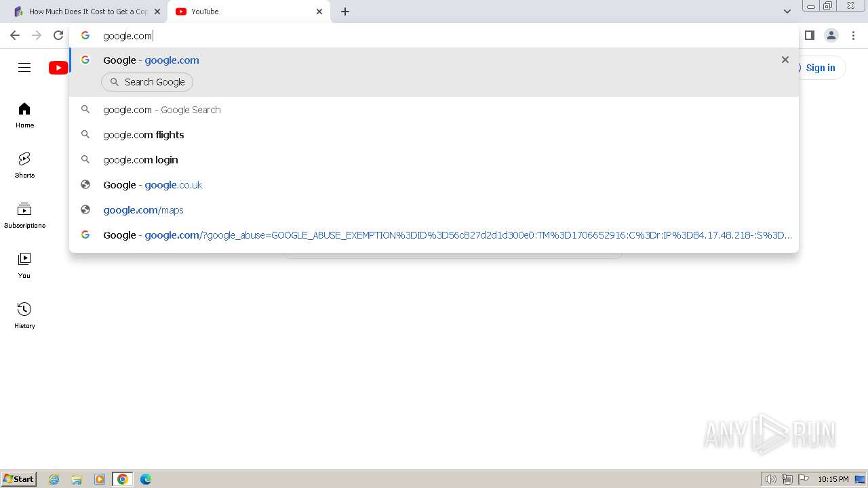Screen dimensions: 868x488
Task: Go back with the browser back arrow
Action: 15,35
